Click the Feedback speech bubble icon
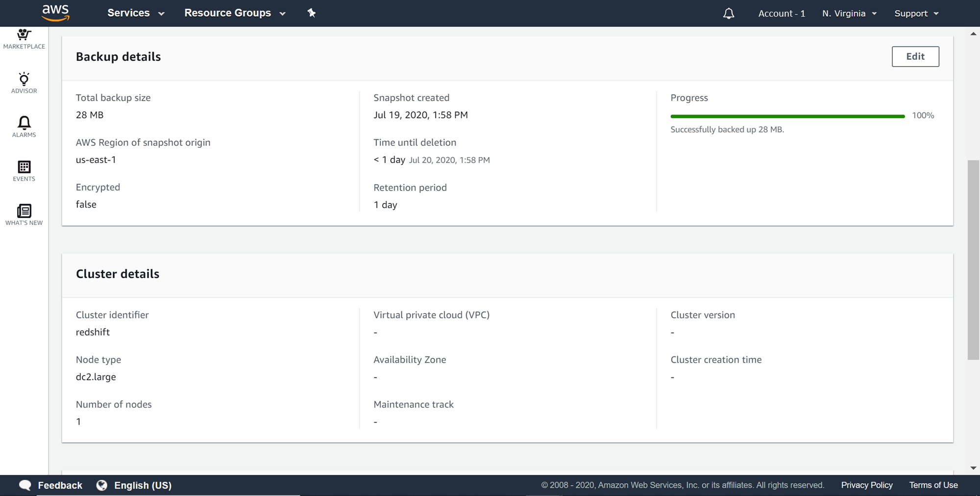The width and height of the screenshot is (980, 496). tap(25, 485)
